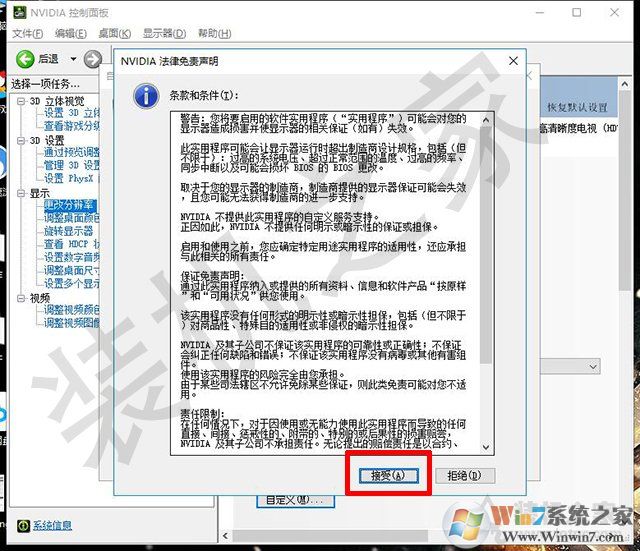
Task: Click the grey Forward arrow icon
Action: click(x=92, y=59)
